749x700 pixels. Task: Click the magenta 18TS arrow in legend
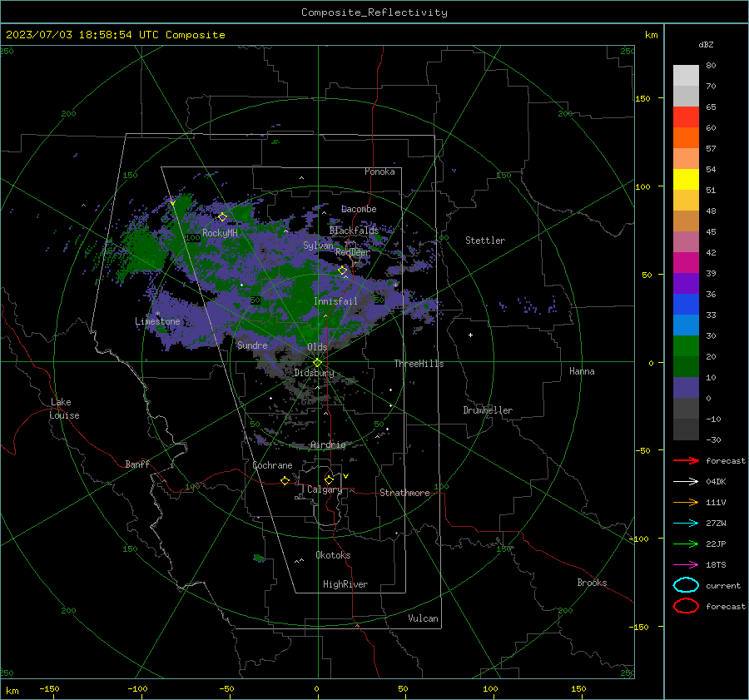click(x=686, y=565)
